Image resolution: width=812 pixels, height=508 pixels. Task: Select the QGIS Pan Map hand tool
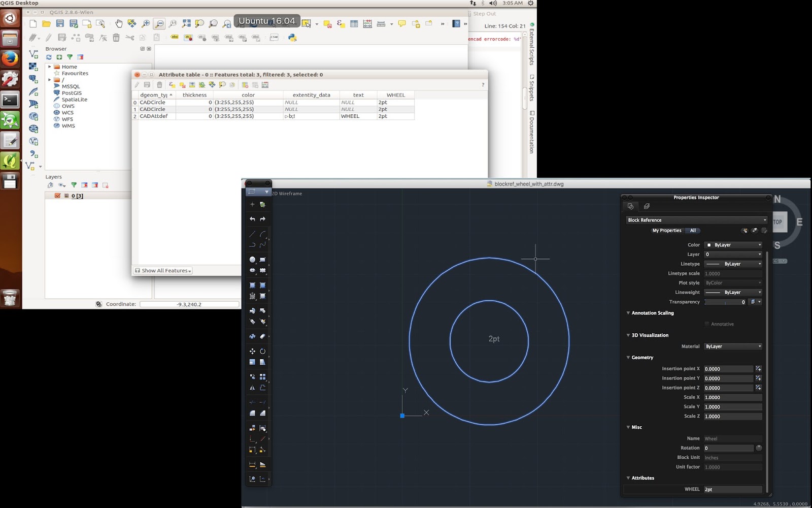(119, 23)
